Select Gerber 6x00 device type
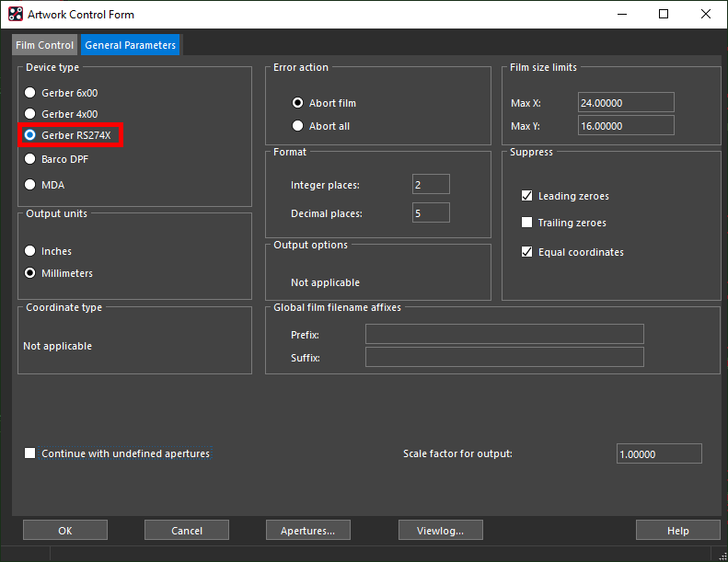 [x=30, y=92]
